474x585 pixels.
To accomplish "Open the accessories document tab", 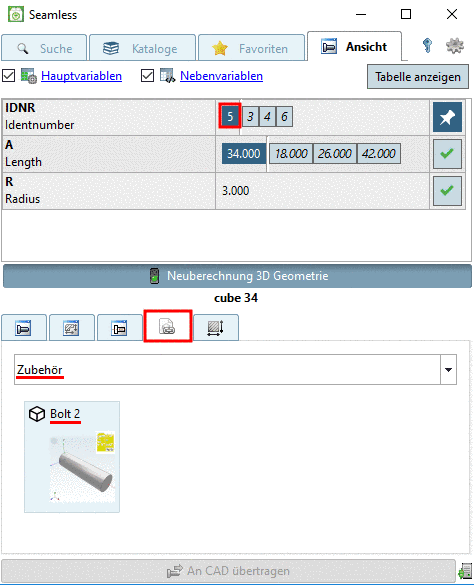I will (168, 326).
